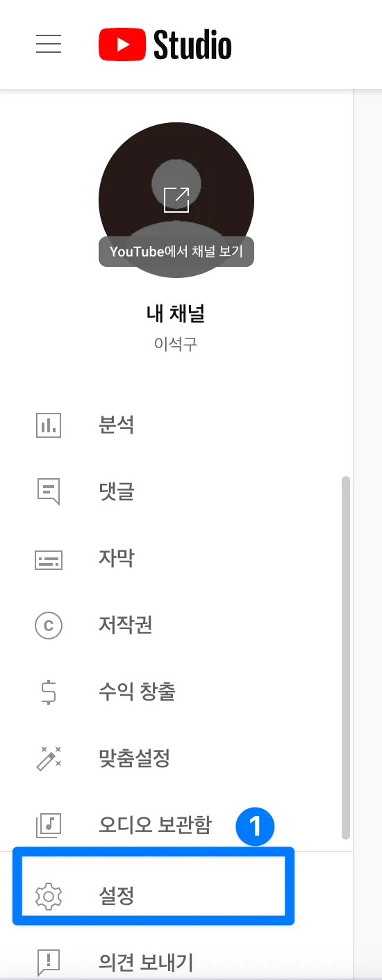The image size is (382, 980).
Task: Click the 맞춤설정 magic wand icon
Action: tap(49, 758)
